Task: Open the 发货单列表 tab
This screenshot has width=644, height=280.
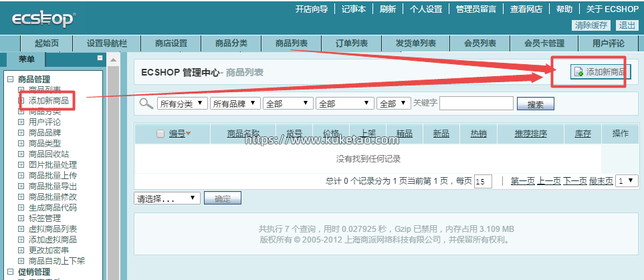Action: coord(416,43)
